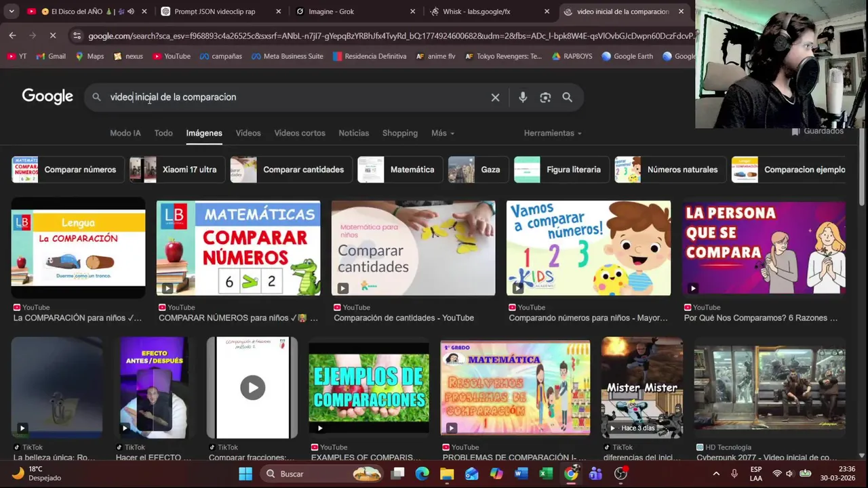Click the browser back arrow
868x488 pixels.
(x=12, y=35)
